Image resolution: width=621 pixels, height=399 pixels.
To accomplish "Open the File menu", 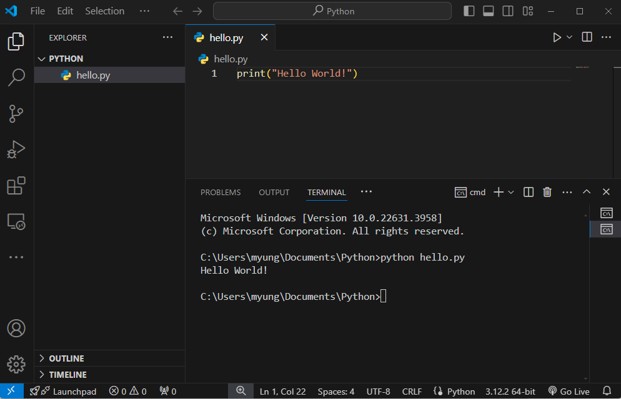I will point(38,11).
